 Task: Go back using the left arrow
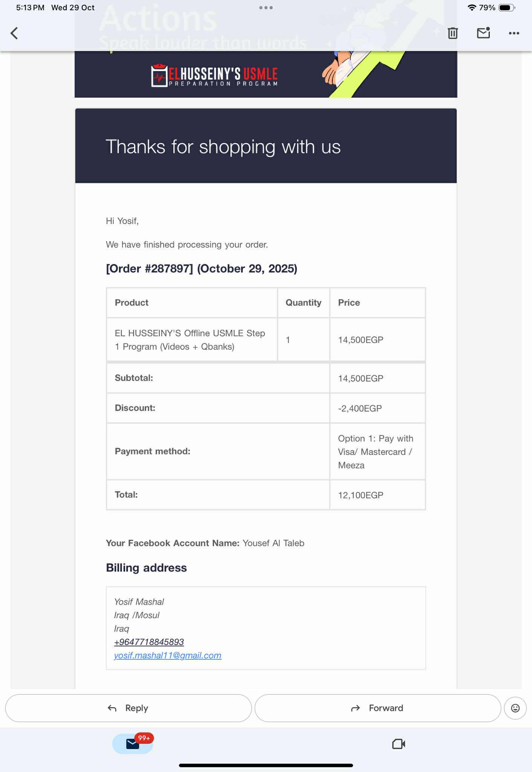14,33
